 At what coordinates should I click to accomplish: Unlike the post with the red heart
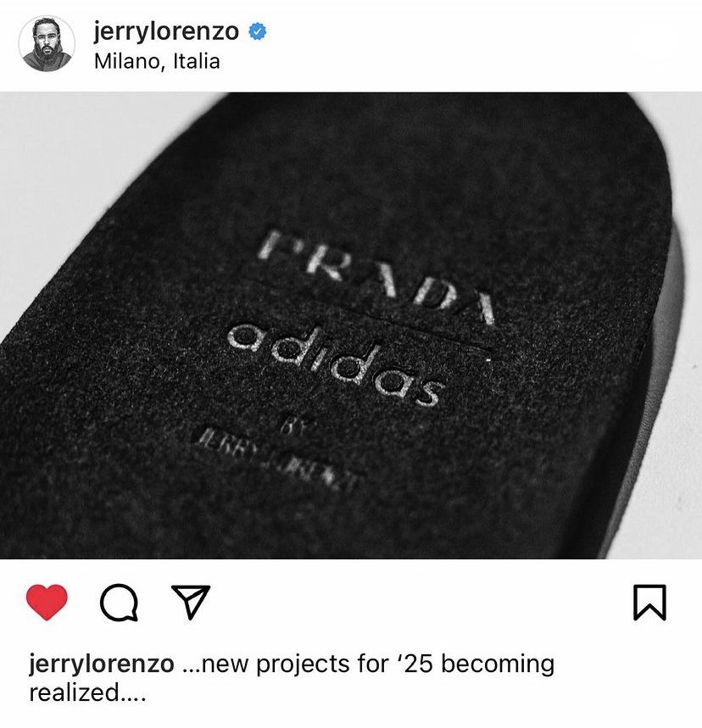tap(47, 602)
